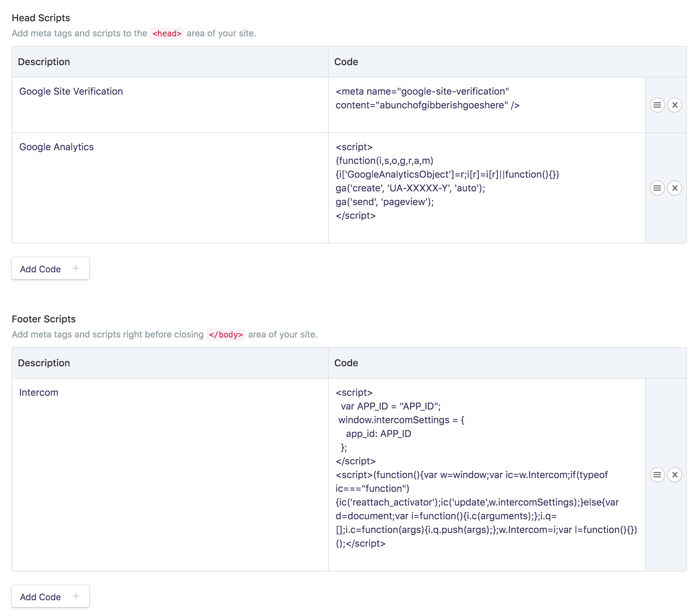Edit the Google Analytics script code cell

[487, 188]
